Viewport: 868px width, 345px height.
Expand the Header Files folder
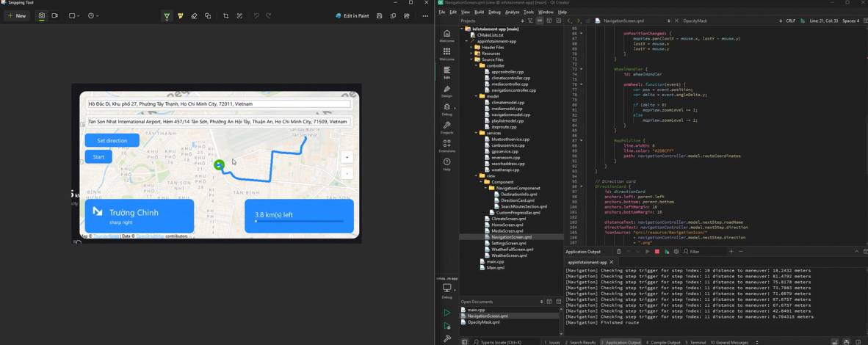[471, 48]
